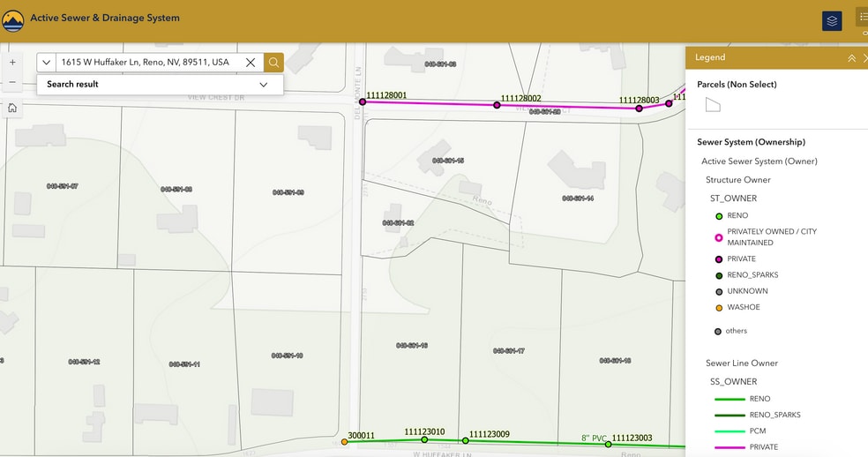
Task: Click the RENO green circle legend symbol
Action: [719, 216]
